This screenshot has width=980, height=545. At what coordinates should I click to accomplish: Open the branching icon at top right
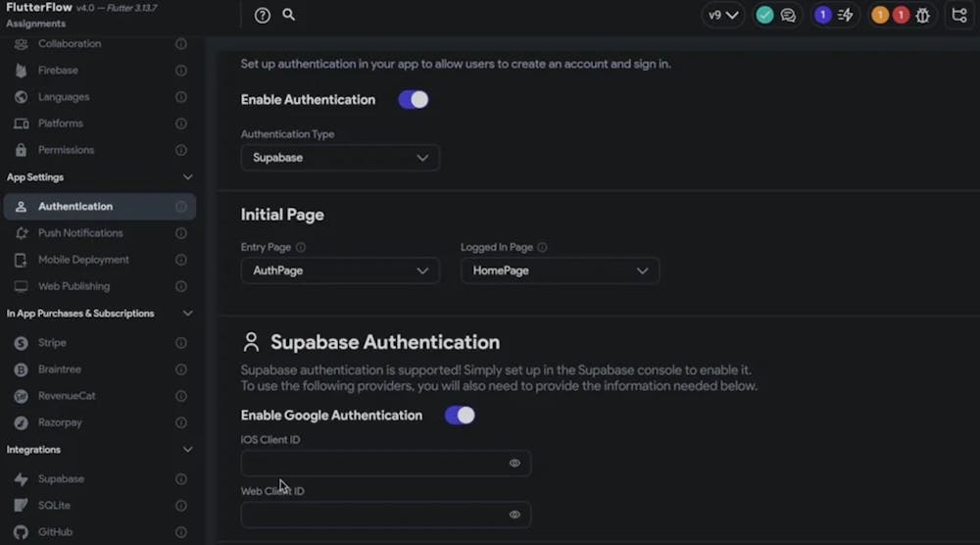click(x=959, y=15)
